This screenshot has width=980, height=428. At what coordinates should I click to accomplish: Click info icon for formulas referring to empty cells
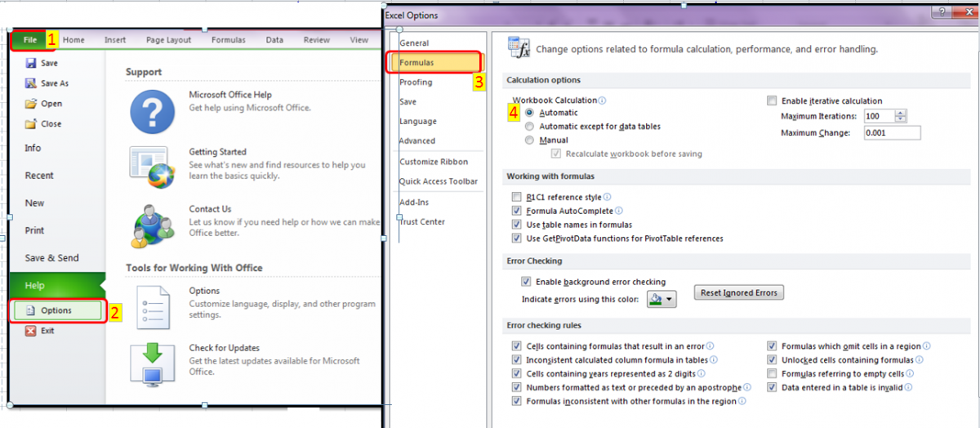click(x=909, y=373)
